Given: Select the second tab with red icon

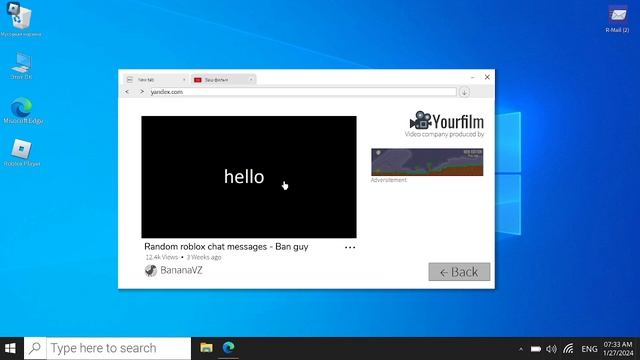Looking at the screenshot, I should coord(222,80).
